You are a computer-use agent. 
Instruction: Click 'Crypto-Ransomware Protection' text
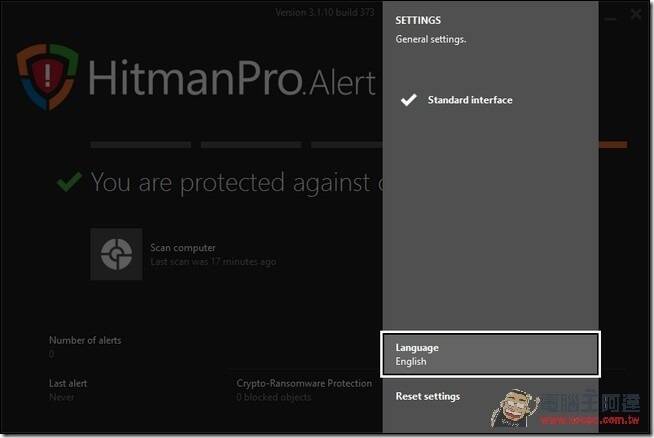[x=304, y=383]
